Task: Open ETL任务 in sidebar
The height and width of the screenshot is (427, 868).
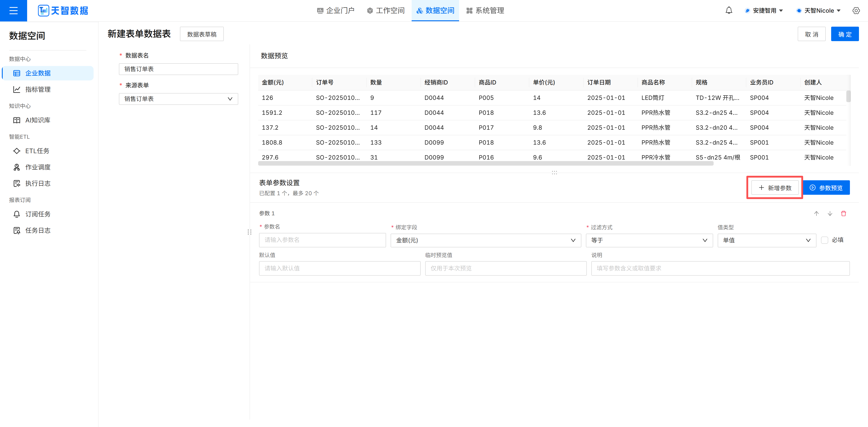Action: [x=48, y=151]
